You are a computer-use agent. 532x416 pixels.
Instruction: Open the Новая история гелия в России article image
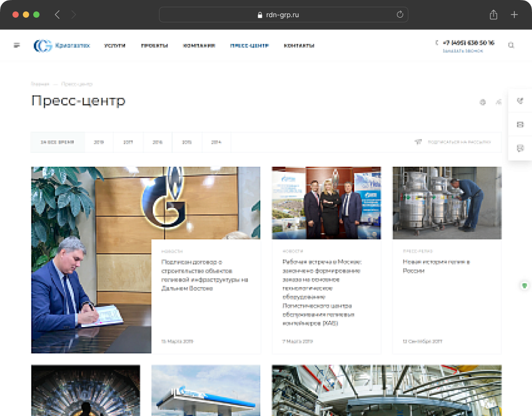[x=447, y=203]
